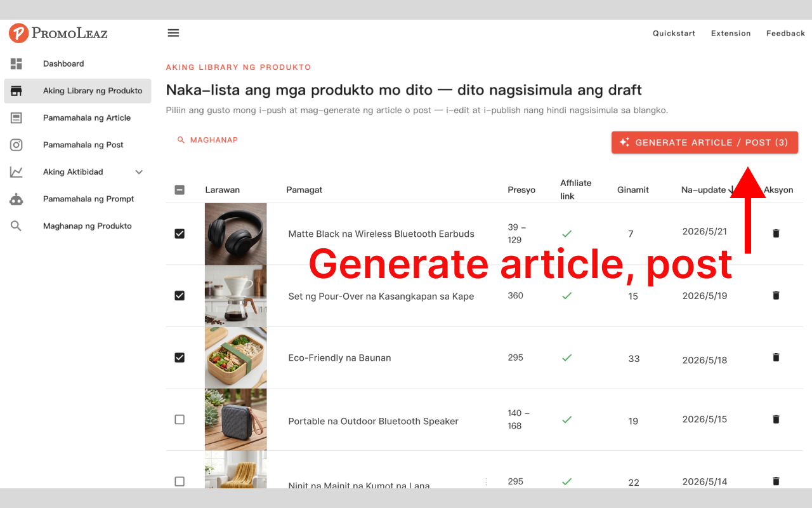Click the sidebar magnifier icon
The width and height of the screenshot is (812, 508).
(16, 226)
